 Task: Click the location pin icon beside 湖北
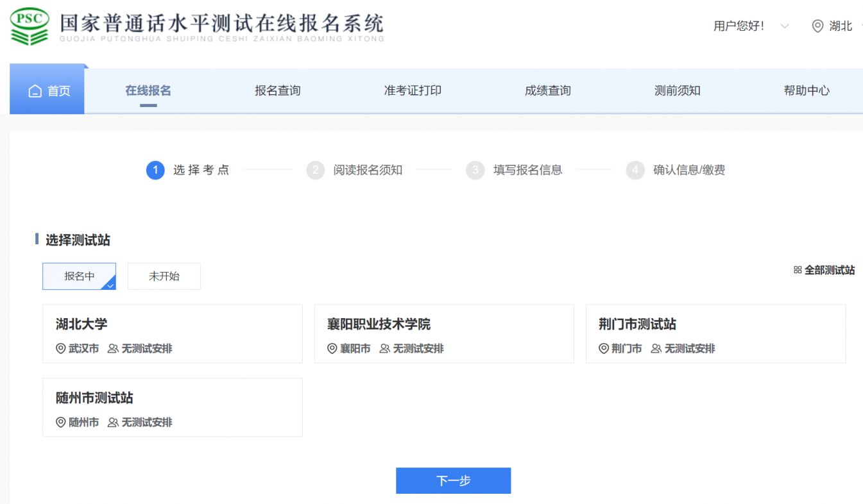pos(817,26)
